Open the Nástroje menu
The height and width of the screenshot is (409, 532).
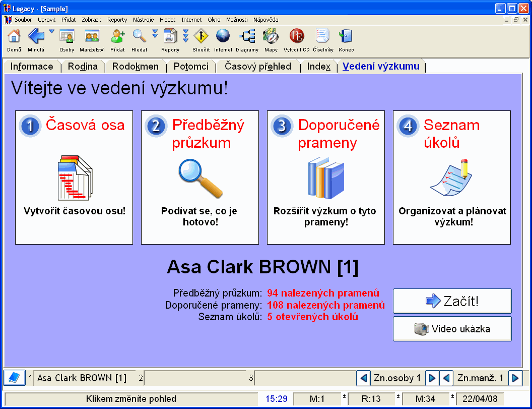144,20
